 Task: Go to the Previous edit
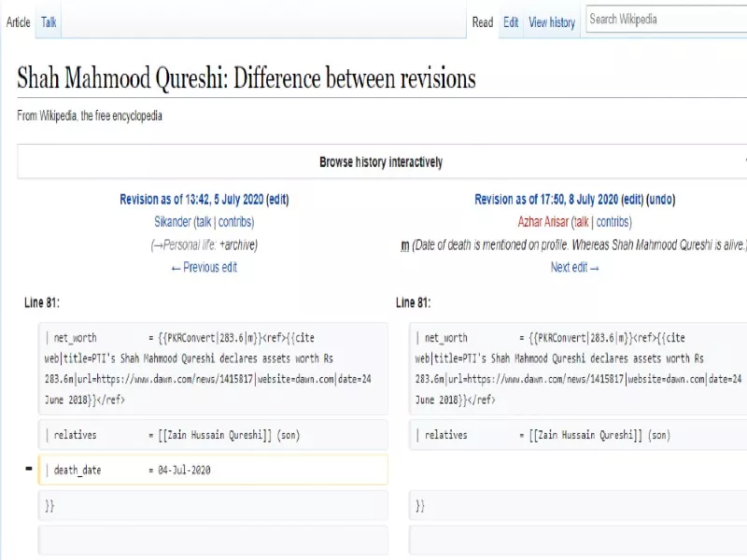(x=204, y=268)
